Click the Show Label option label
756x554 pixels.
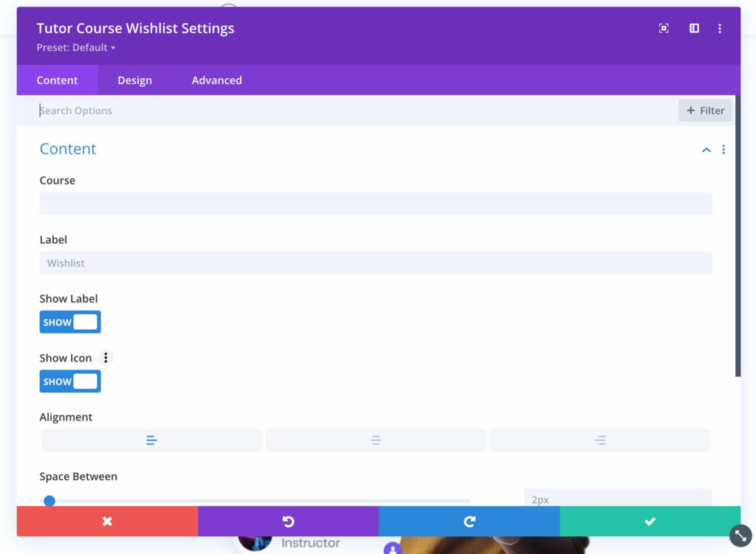pyautogui.click(x=69, y=299)
